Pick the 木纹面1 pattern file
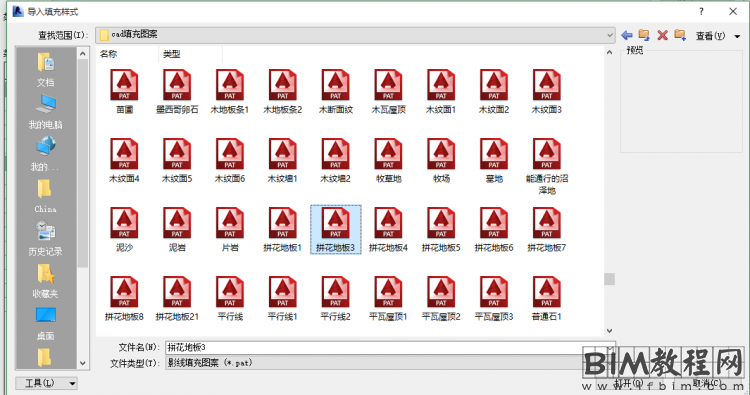Screen dimensions: 750x395 (441, 92)
